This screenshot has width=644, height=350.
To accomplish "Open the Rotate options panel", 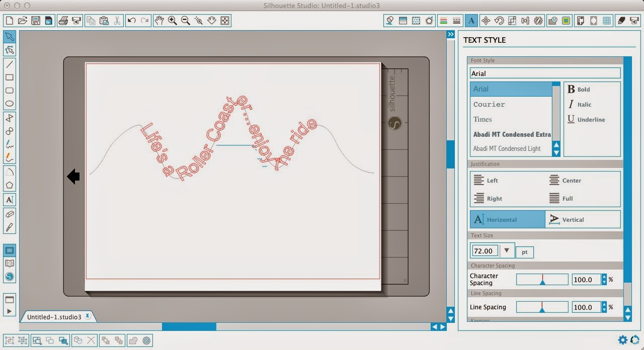I will pos(499,20).
